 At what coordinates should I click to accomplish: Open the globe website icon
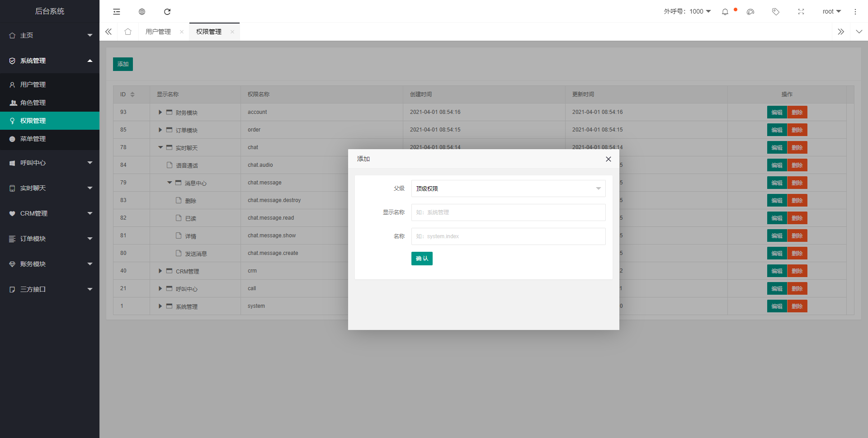tap(142, 12)
